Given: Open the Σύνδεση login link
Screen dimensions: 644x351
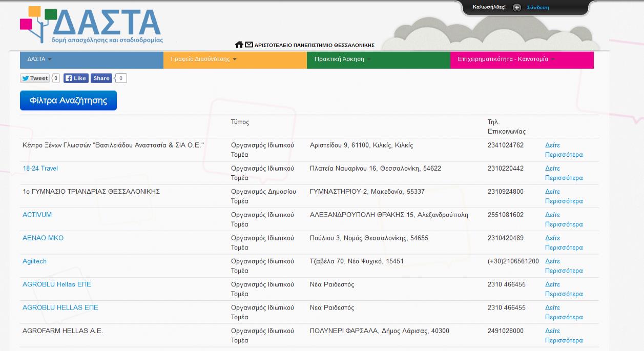Looking at the screenshot, I should 538,7.
